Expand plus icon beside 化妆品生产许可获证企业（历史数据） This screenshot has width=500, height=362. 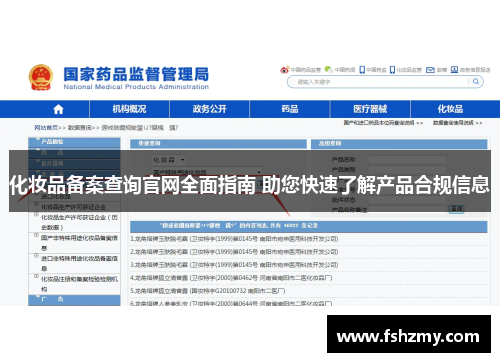(36, 215)
